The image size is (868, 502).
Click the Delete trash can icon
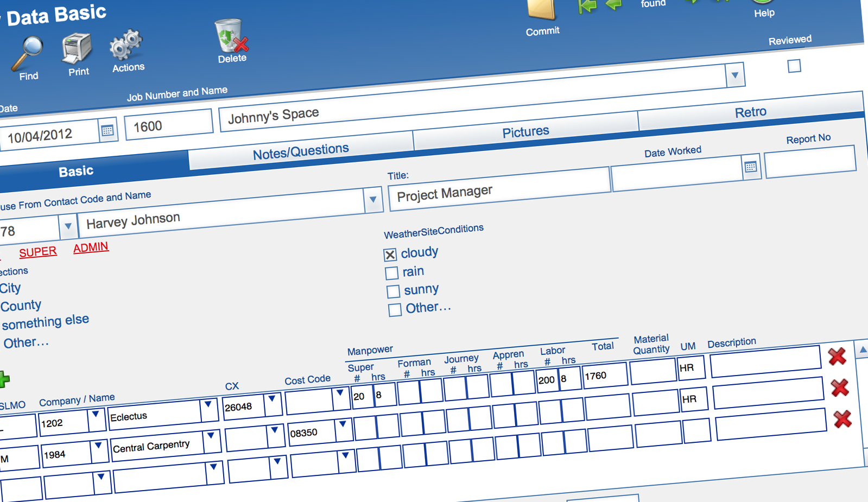231,35
